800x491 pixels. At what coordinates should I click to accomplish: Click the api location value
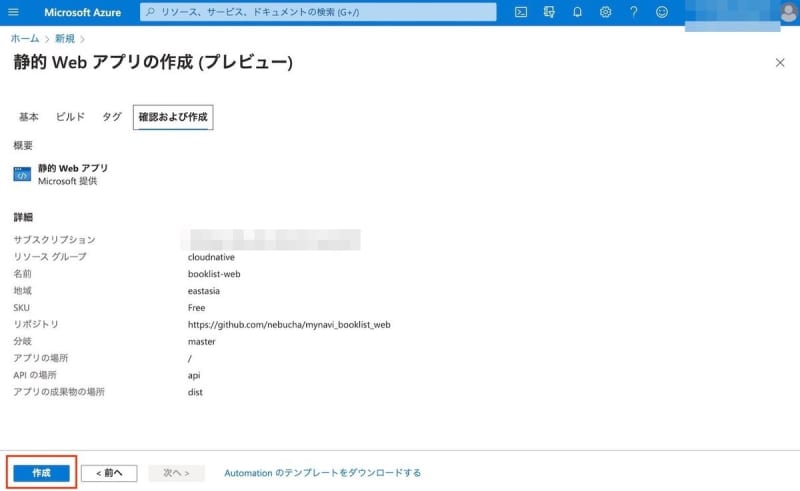194,376
